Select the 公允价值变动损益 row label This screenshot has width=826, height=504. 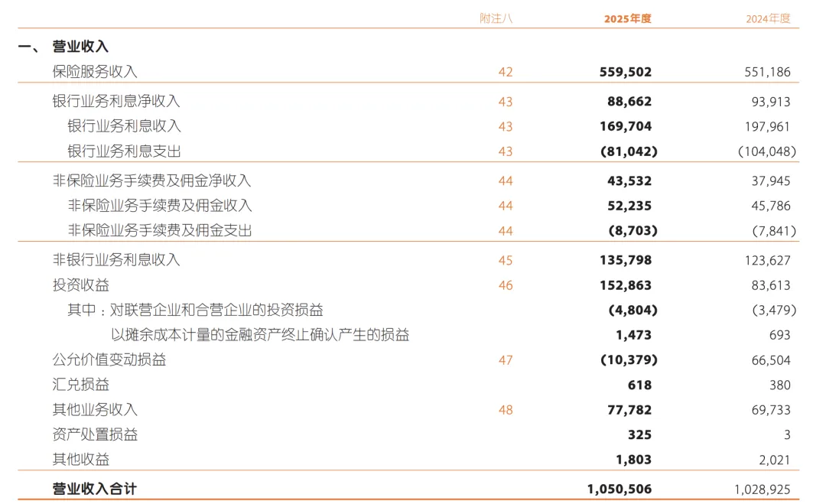coord(109,359)
